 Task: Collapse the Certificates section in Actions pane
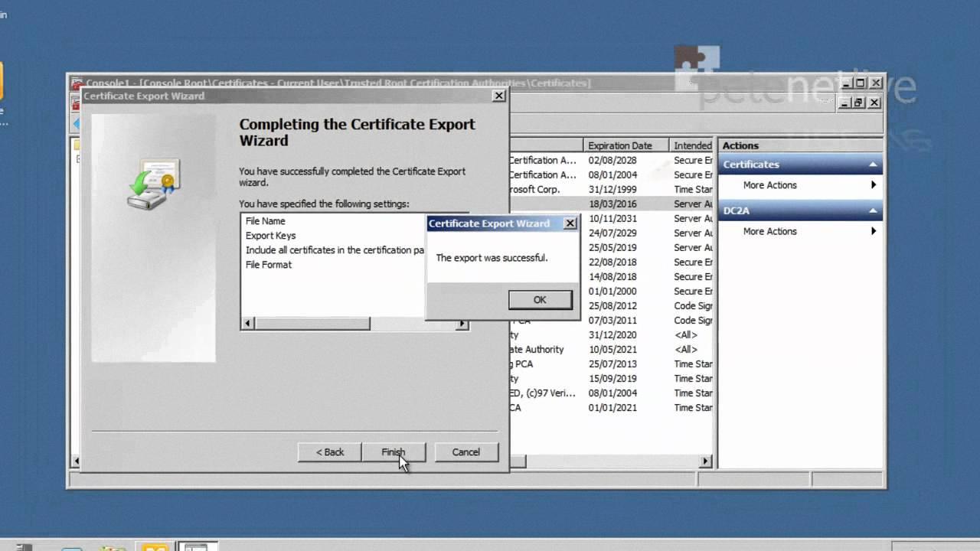click(x=872, y=165)
